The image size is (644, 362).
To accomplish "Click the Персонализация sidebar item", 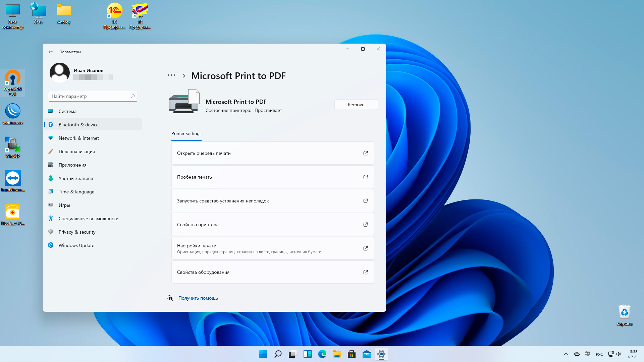I will pos(76,152).
